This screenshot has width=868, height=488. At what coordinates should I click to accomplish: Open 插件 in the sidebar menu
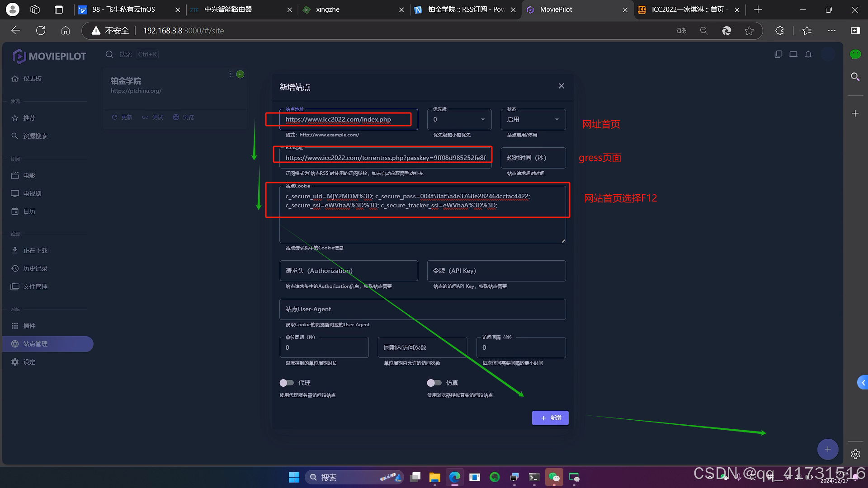[29, 326]
